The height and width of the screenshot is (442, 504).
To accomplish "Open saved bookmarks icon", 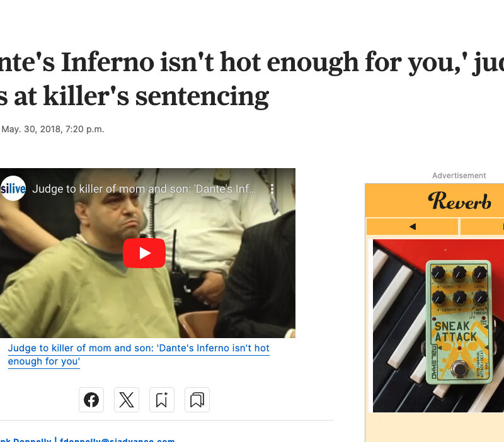I will pyautogui.click(x=197, y=400).
